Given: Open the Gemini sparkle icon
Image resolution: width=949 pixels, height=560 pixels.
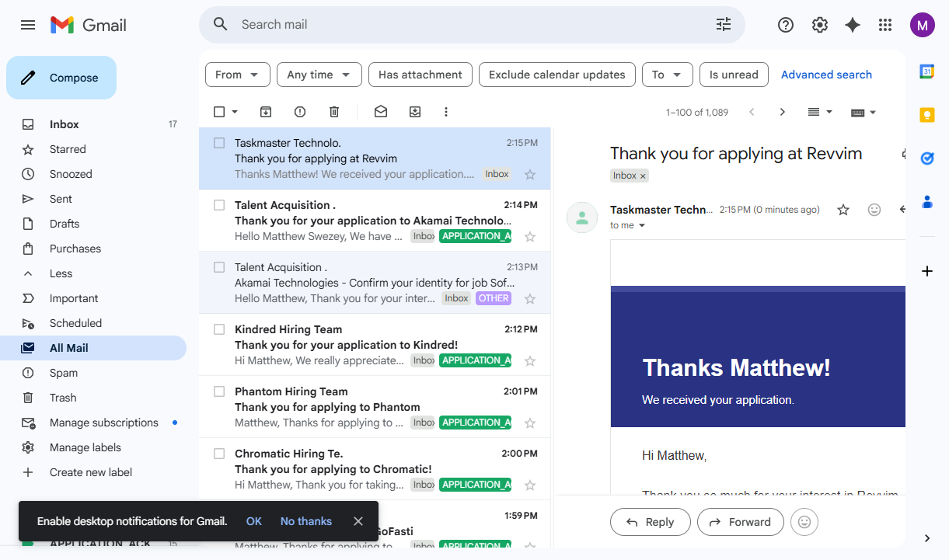Looking at the screenshot, I should 853,25.
